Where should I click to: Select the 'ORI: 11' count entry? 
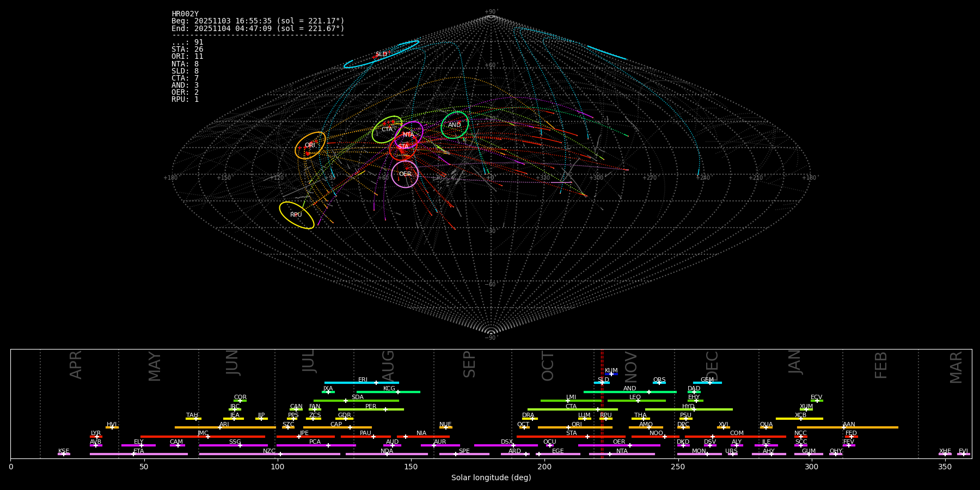coord(187,57)
